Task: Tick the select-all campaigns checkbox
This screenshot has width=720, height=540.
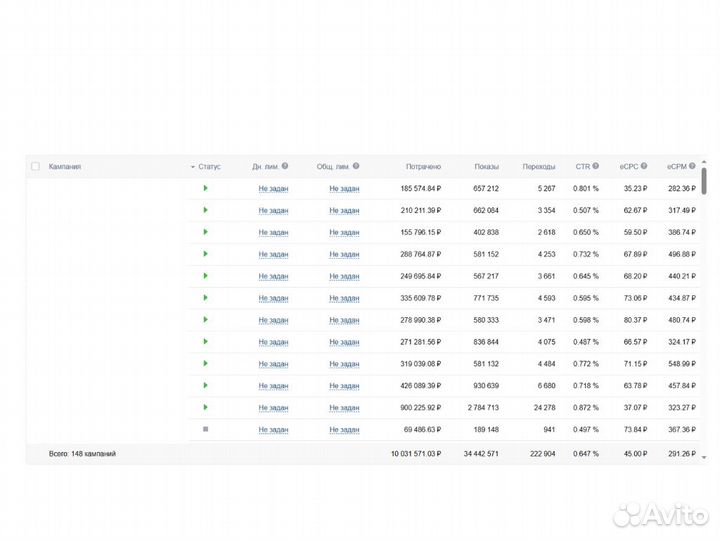Action: (36, 167)
